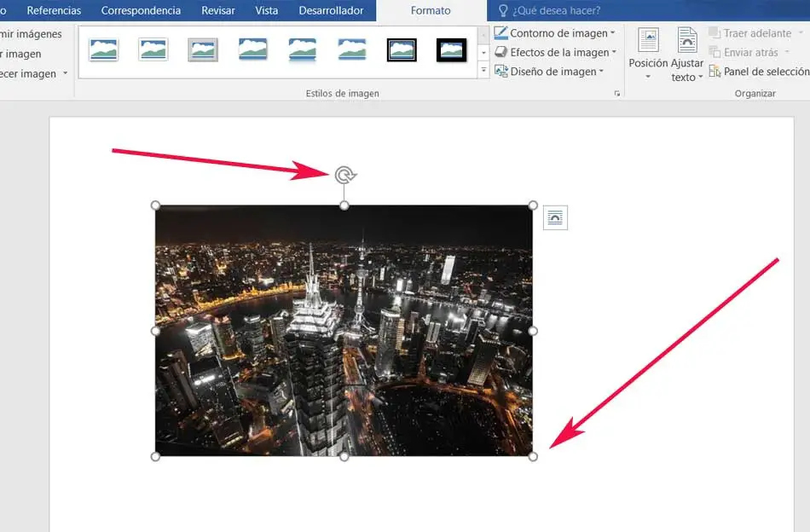Click the Contorno de imagen icon

500,33
